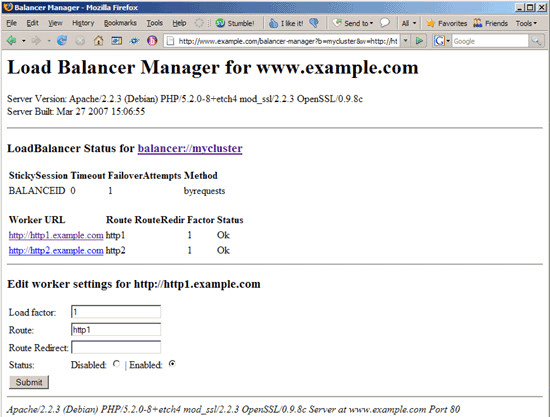
Task: Click the I like it! thumbs-up button
Action: 286,23
